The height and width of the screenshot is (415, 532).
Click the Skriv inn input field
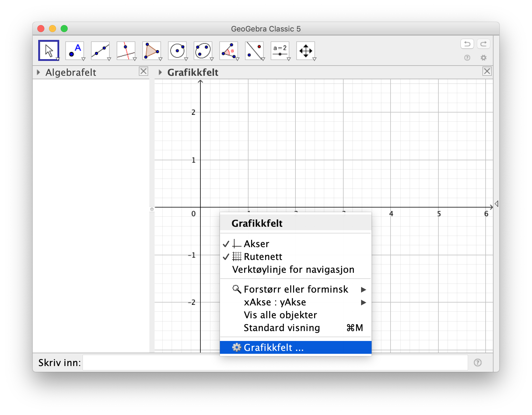coord(275,363)
